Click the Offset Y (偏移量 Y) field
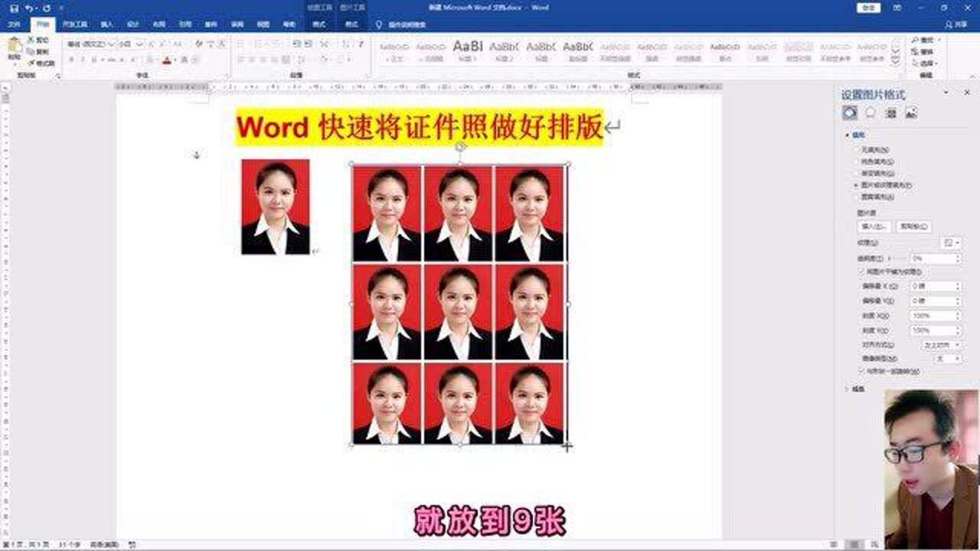 (x=935, y=301)
